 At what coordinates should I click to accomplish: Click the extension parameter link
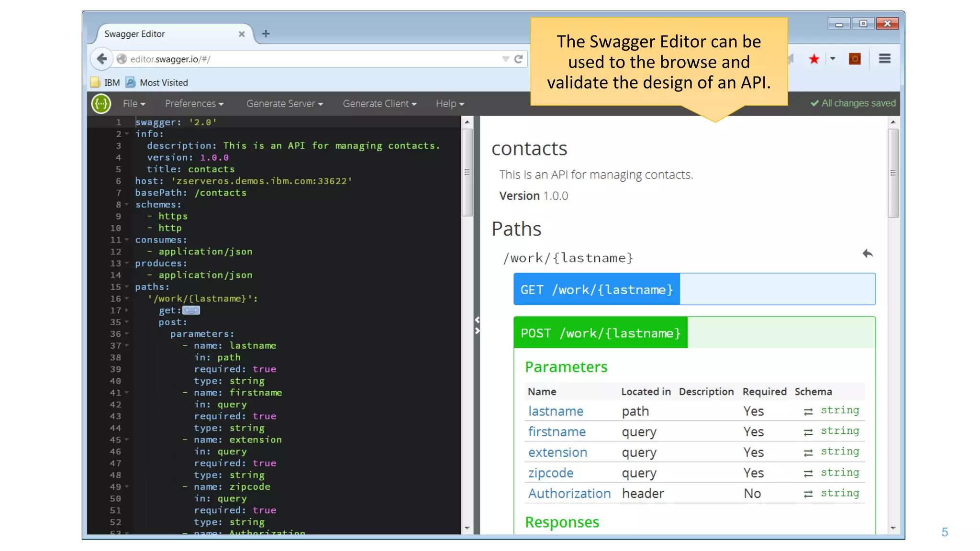click(557, 452)
